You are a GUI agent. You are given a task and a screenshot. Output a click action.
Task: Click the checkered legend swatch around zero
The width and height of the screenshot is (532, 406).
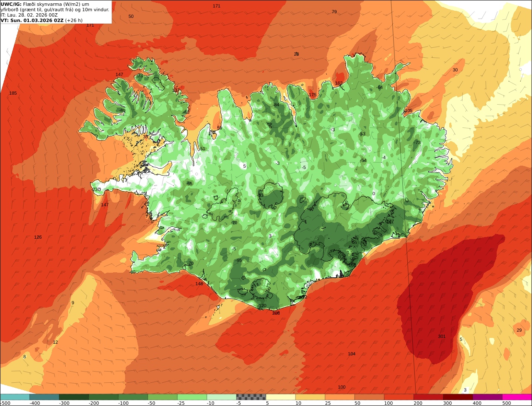pos(251,397)
